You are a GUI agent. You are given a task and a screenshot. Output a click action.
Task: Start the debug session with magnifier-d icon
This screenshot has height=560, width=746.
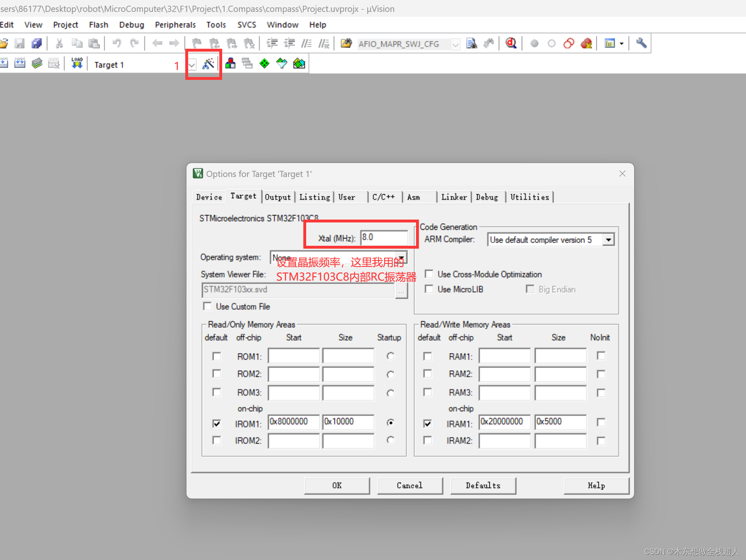511,43
